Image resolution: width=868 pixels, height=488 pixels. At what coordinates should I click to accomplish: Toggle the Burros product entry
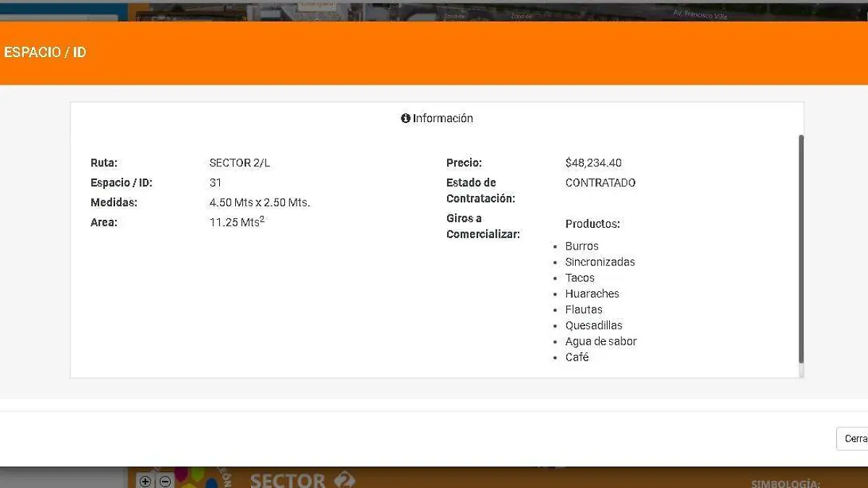pos(582,246)
